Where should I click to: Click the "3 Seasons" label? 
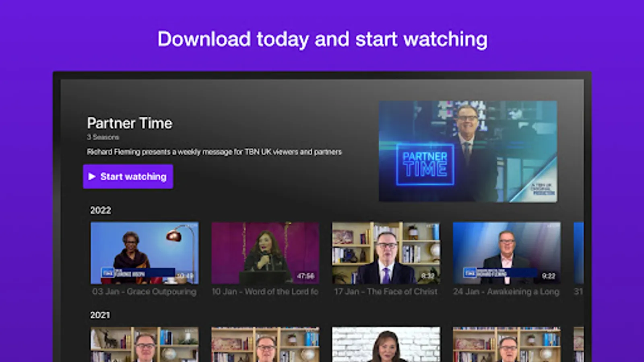tap(103, 137)
